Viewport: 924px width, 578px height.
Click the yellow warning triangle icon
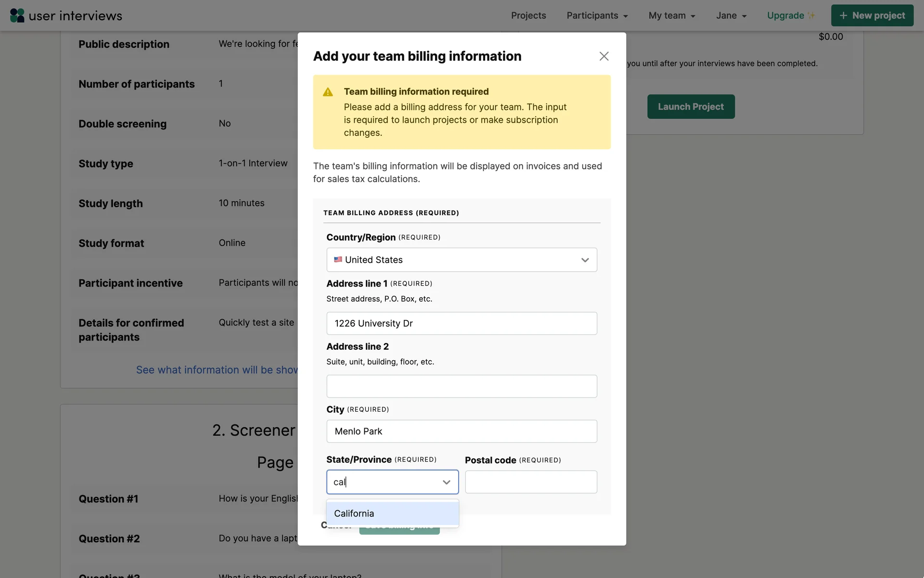click(328, 92)
